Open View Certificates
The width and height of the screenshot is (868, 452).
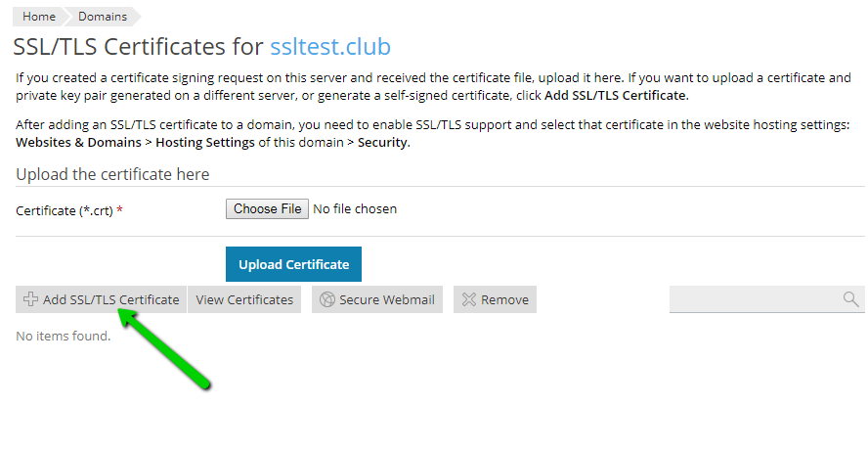[244, 300]
